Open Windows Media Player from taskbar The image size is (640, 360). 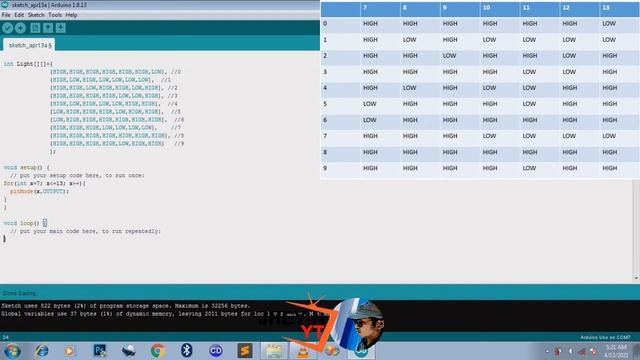pos(69,351)
